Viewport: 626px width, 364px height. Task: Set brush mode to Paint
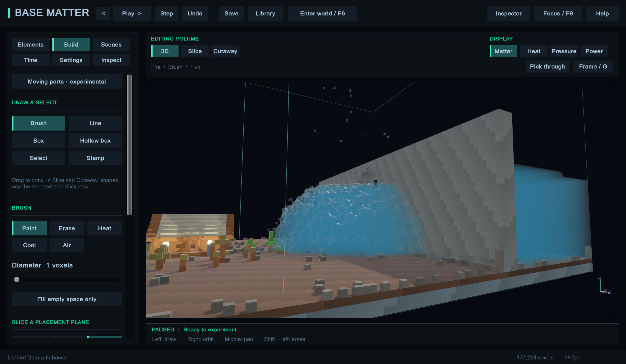click(x=29, y=228)
